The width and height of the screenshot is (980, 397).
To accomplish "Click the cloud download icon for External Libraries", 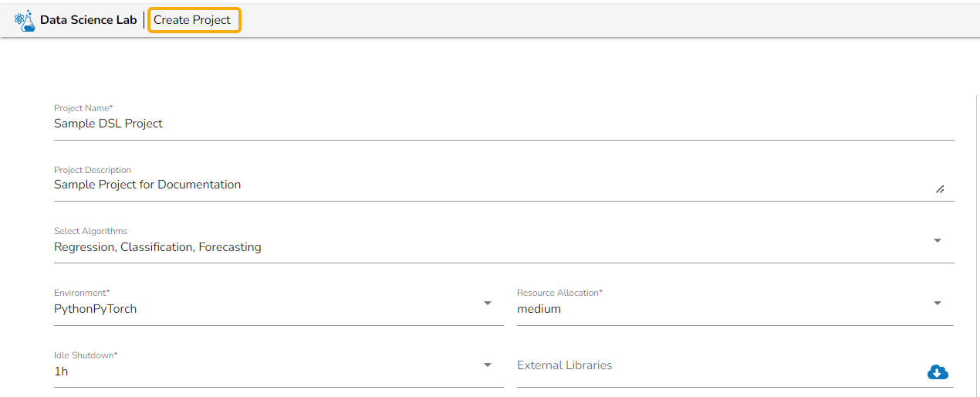I will [x=938, y=372].
